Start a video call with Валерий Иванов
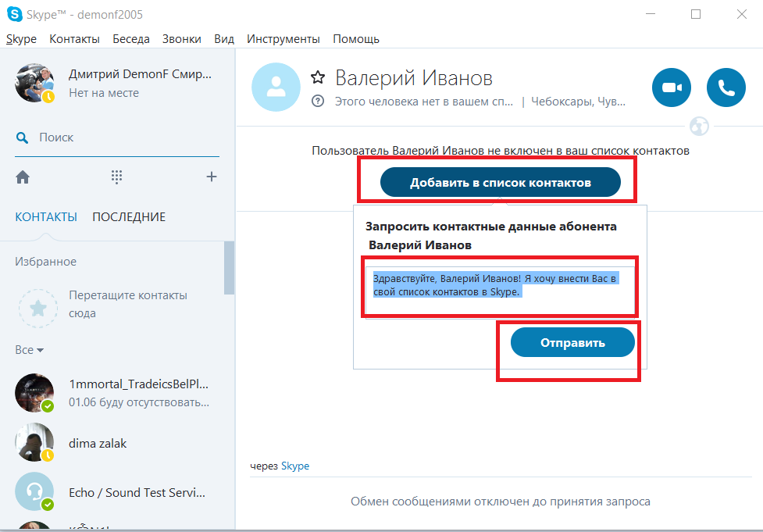This screenshot has height=532, width=763. click(672, 87)
